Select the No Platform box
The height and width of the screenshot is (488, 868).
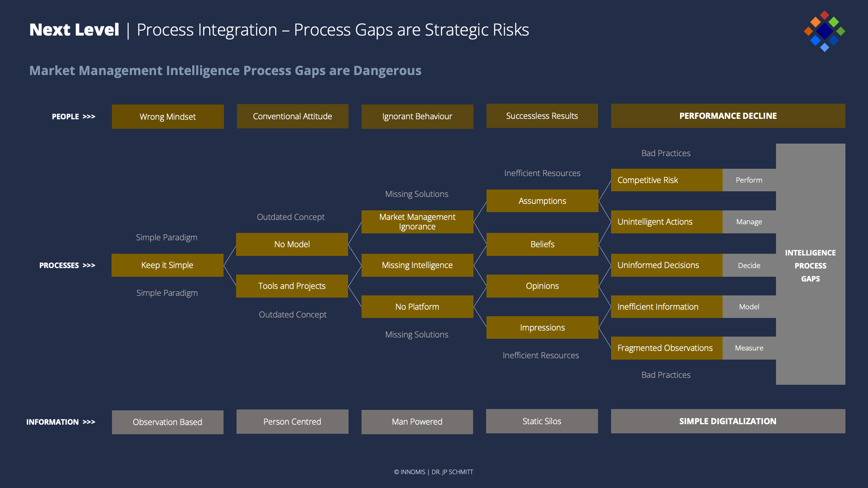[x=417, y=307]
